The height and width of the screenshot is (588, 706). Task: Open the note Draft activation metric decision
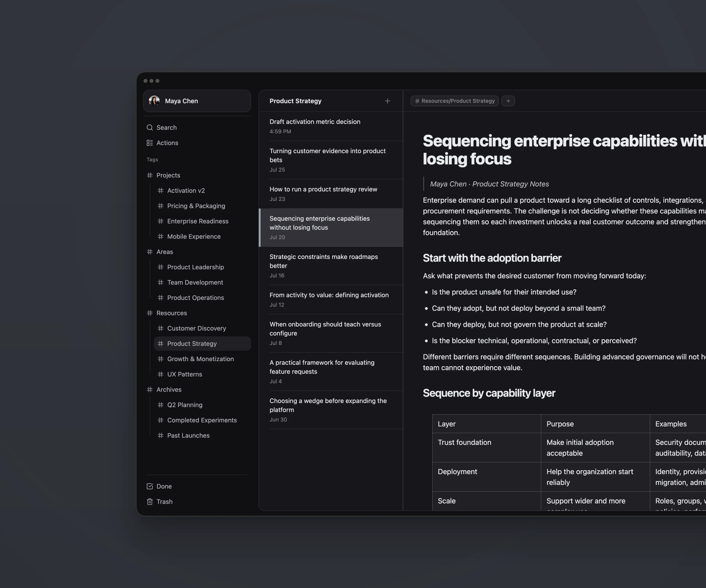point(331,126)
